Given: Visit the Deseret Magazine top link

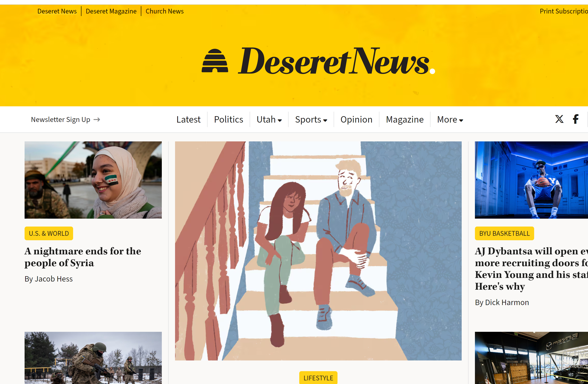Looking at the screenshot, I should [111, 11].
